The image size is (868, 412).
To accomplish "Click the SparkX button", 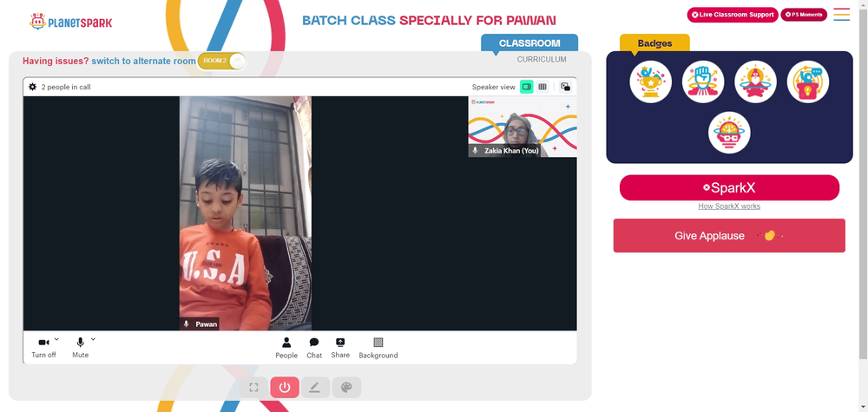I will [x=729, y=188].
